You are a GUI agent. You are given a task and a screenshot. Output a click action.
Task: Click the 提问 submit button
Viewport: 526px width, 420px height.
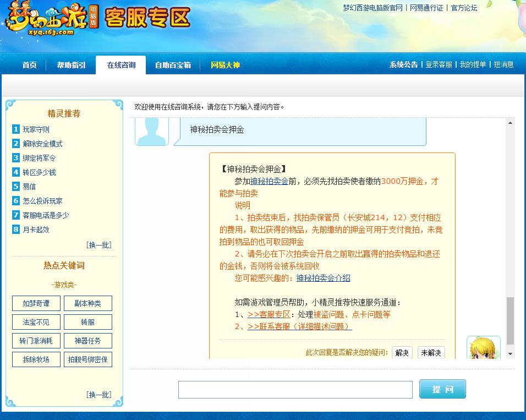(442, 388)
